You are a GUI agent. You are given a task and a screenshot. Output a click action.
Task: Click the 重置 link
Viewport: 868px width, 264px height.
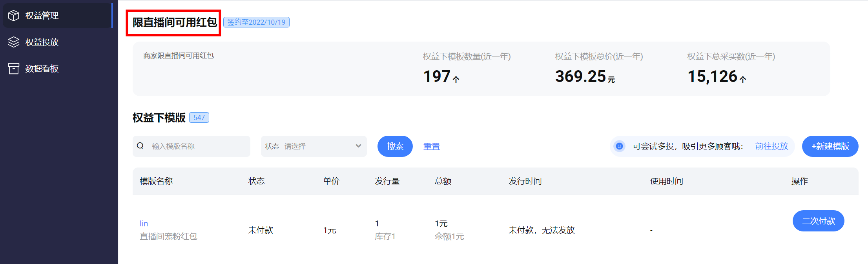(x=432, y=146)
